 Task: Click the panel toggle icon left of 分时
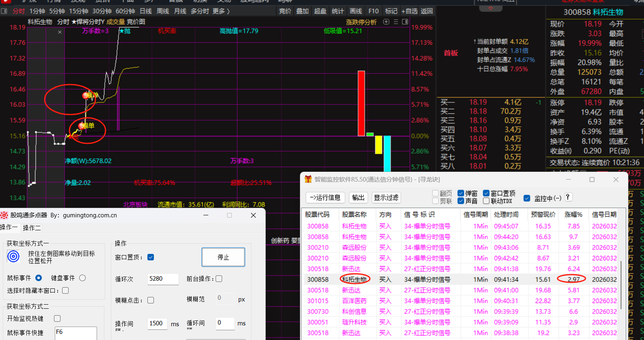4,11
